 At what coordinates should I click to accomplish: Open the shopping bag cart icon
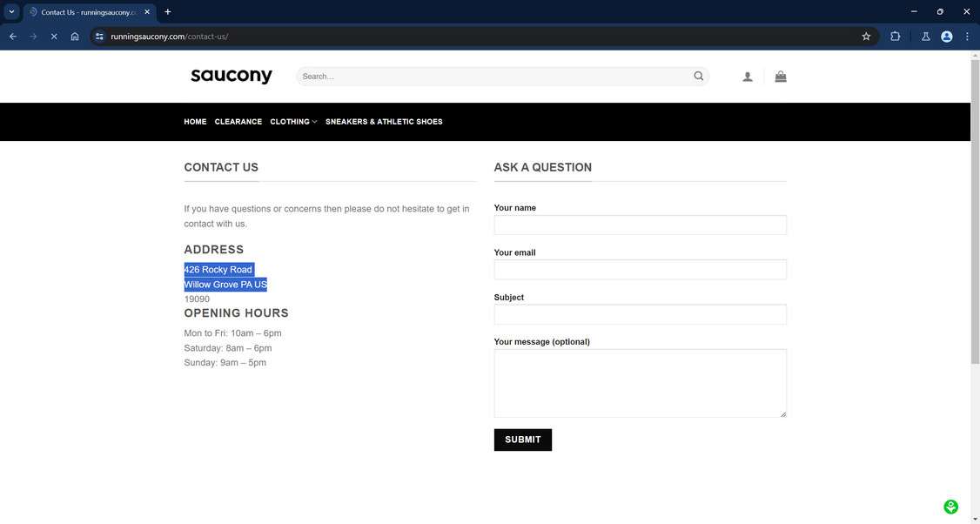[x=781, y=77]
